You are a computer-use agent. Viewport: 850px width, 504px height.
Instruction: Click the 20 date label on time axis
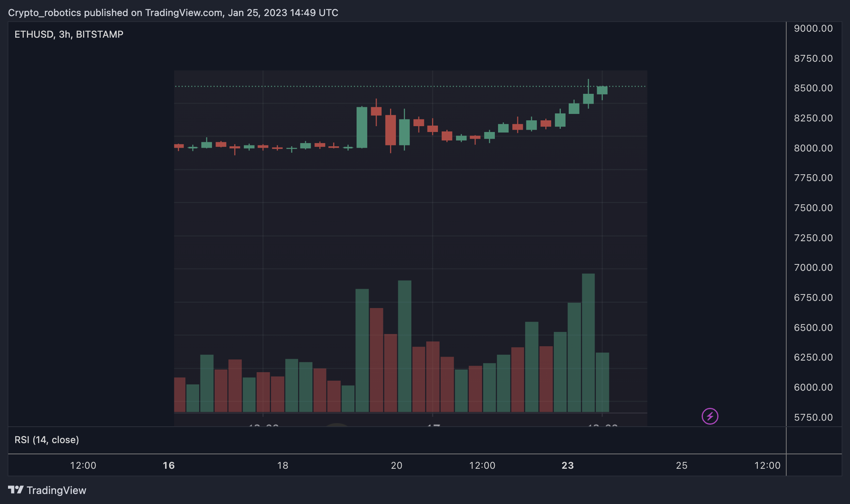[x=397, y=466]
